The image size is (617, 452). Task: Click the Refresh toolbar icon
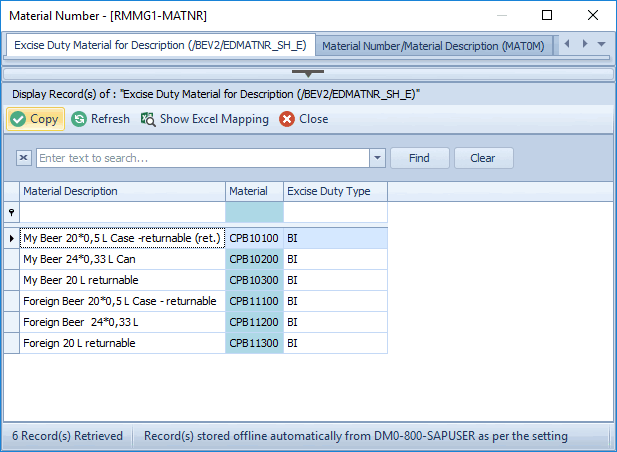pyautogui.click(x=78, y=119)
